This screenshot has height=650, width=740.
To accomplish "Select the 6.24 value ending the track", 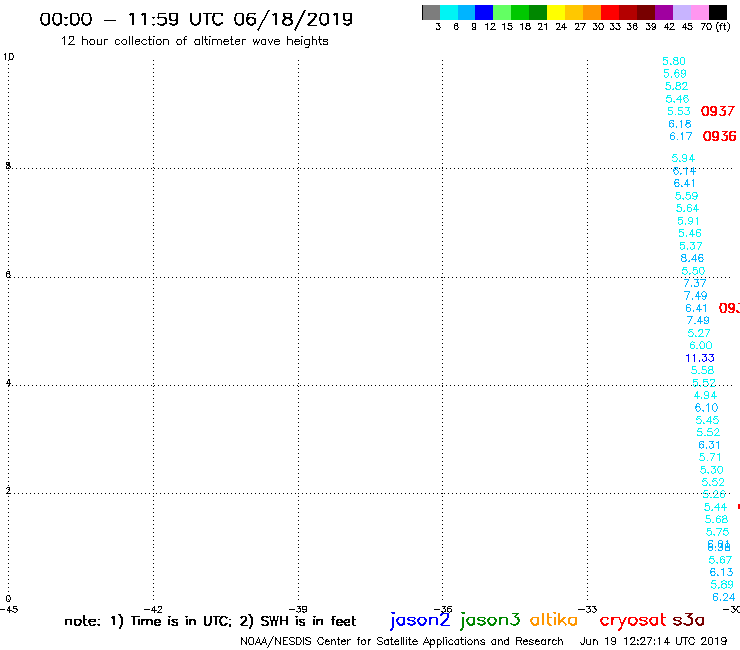I will 723,597.
